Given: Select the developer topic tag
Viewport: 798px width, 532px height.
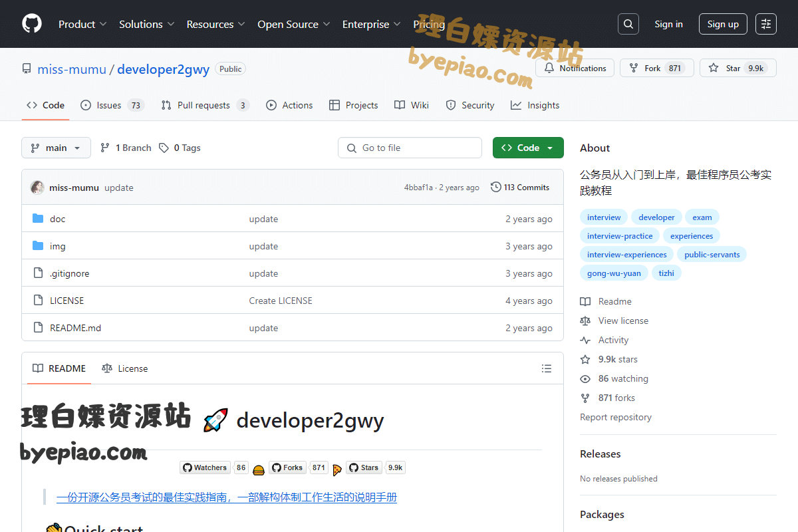Looking at the screenshot, I should click(656, 217).
